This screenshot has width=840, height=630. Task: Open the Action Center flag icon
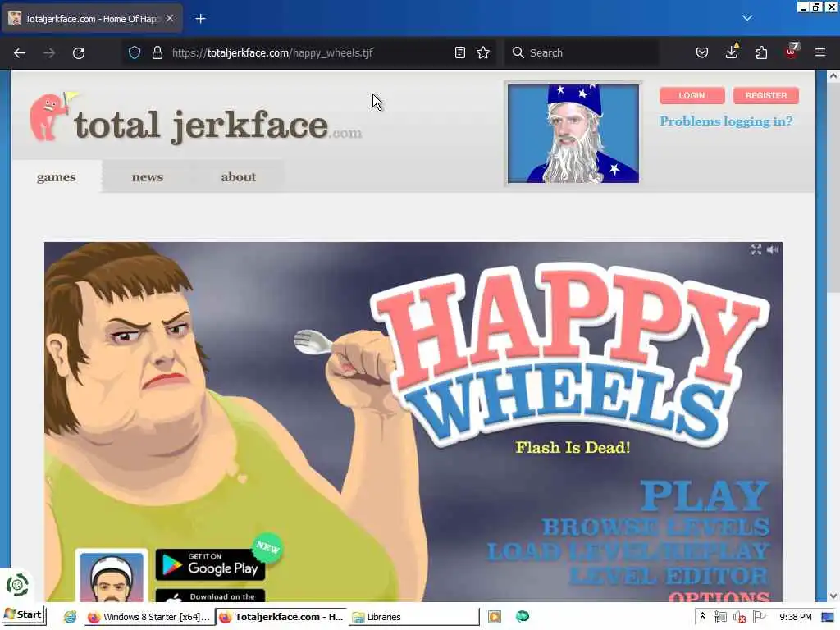click(759, 617)
